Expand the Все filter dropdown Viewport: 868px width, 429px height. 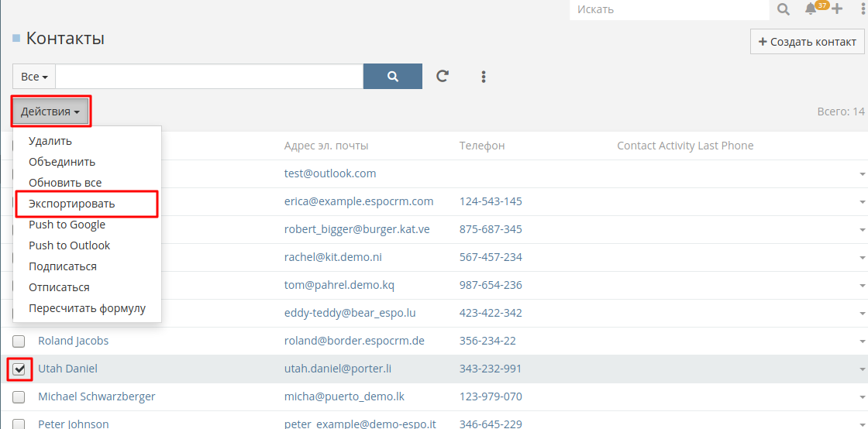click(34, 77)
